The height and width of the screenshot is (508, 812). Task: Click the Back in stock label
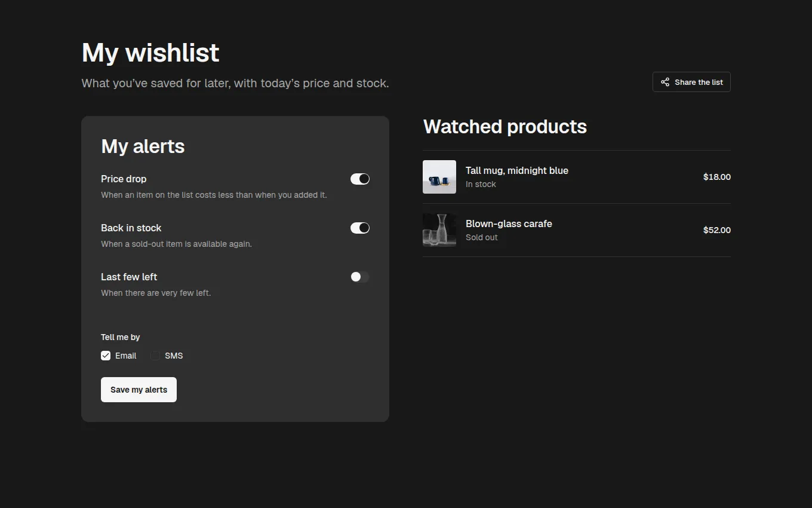coord(131,228)
